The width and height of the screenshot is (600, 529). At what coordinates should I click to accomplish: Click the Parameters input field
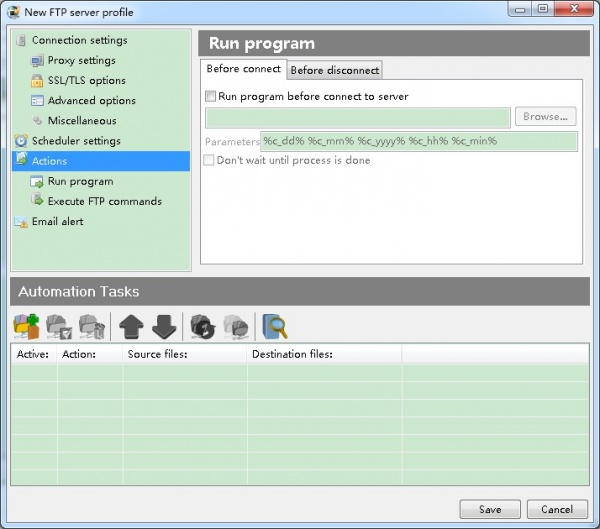[418, 141]
